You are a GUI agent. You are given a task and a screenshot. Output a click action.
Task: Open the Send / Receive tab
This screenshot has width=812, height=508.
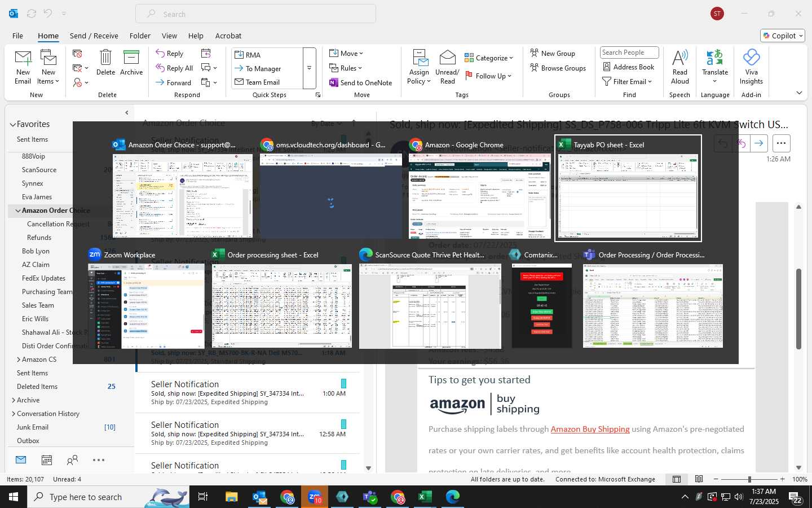[x=94, y=36]
